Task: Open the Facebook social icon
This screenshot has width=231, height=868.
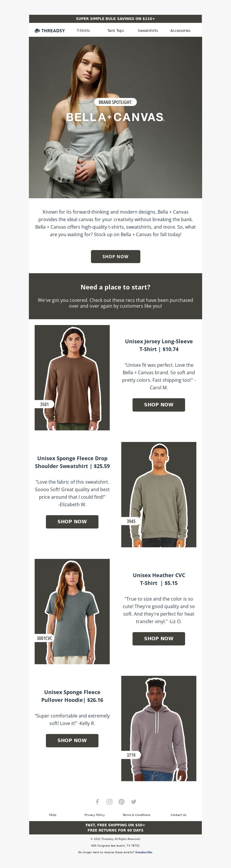Action: [97, 802]
